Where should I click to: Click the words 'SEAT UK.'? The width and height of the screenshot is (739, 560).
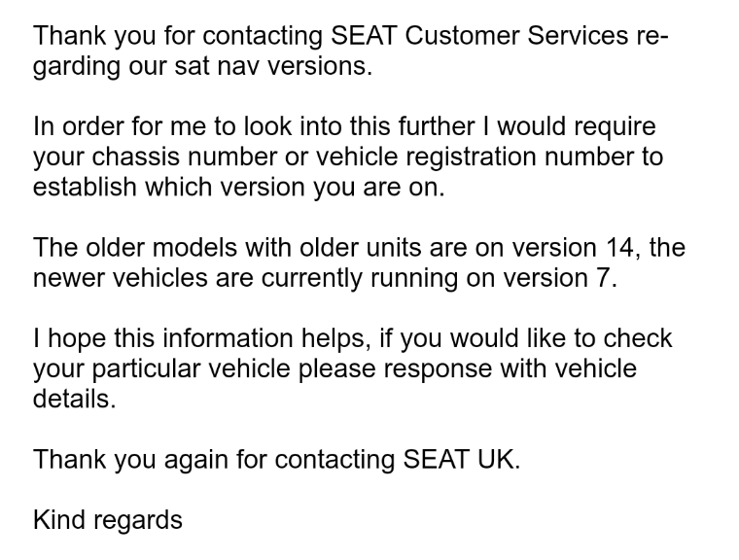[462, 459]
